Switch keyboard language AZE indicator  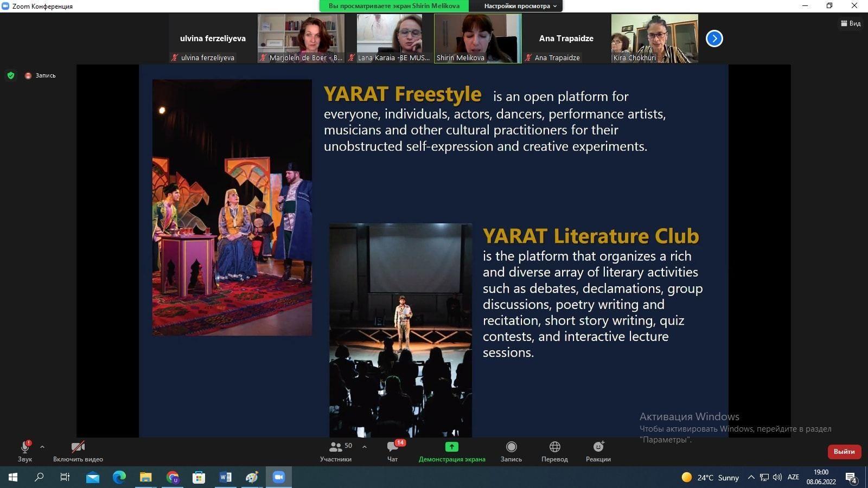click(793, 477)
